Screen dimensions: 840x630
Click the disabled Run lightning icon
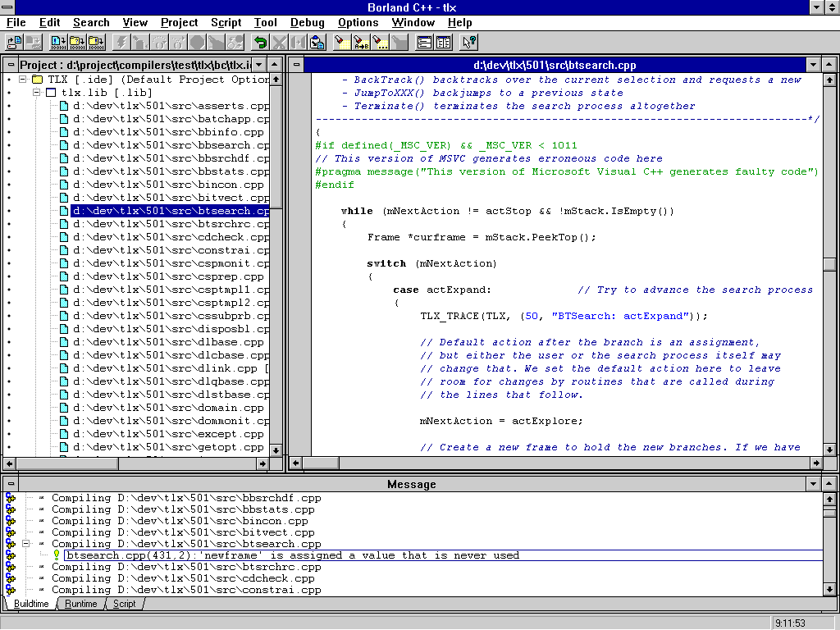[121, 43]
